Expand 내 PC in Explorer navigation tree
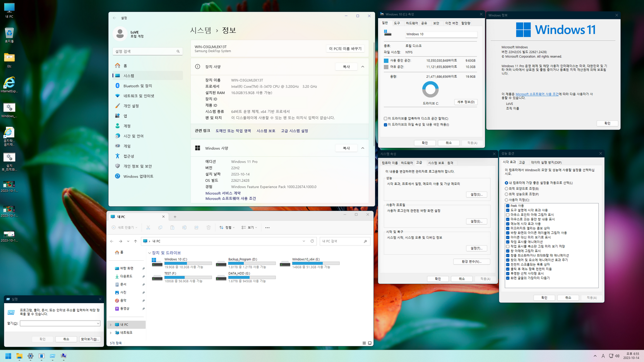 point(111,324)
